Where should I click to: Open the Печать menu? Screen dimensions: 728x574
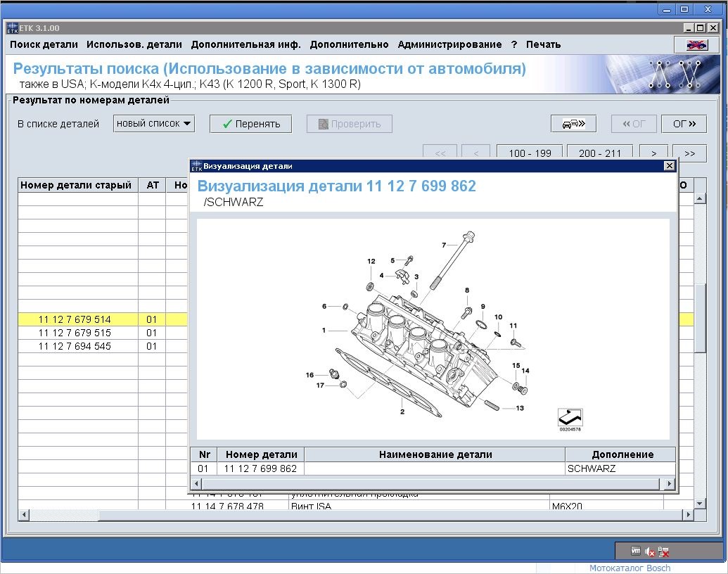coord(543,44)
